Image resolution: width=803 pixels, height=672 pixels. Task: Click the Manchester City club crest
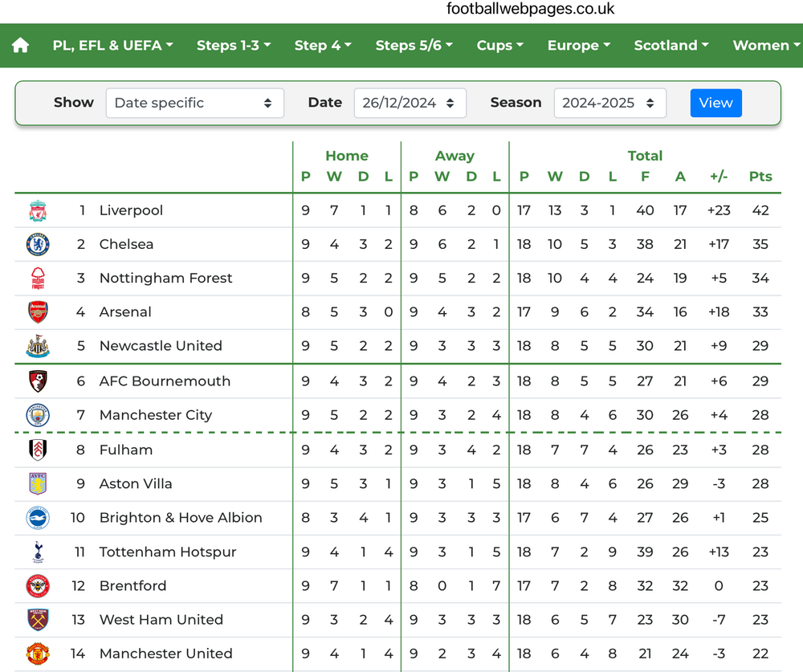38,415
